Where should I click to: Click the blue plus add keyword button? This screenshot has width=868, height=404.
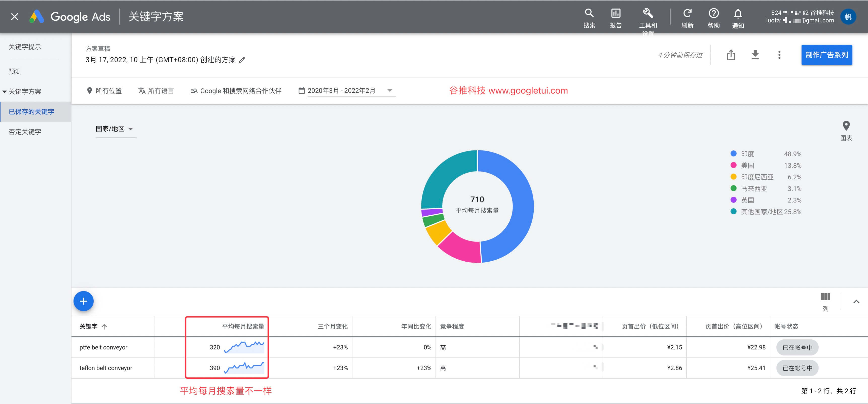point(84,301)
